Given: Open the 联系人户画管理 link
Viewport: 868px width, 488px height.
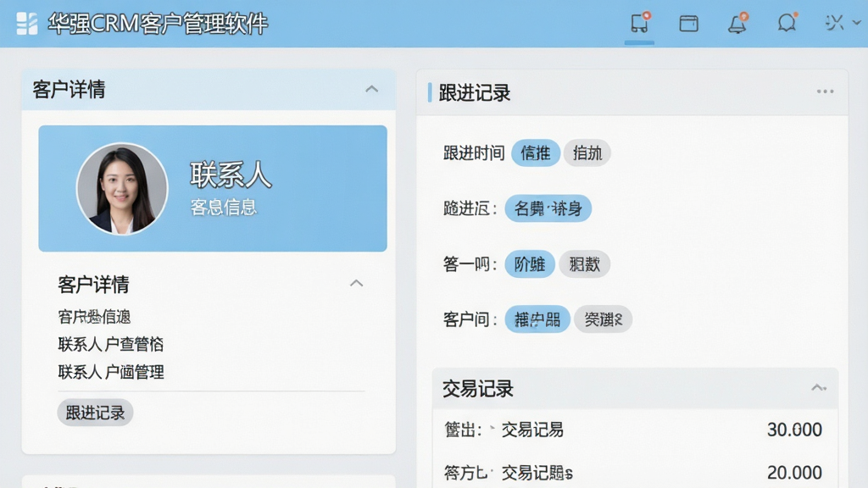Looking at the screenshot, I should 111,372.
